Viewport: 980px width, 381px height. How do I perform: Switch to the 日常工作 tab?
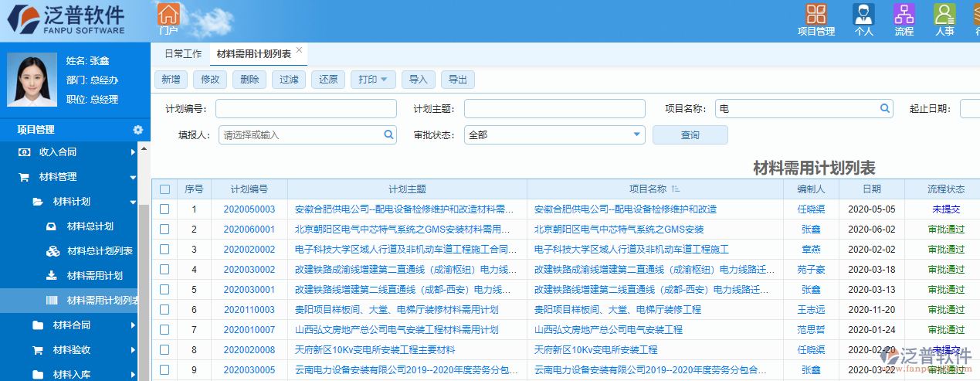183,54
